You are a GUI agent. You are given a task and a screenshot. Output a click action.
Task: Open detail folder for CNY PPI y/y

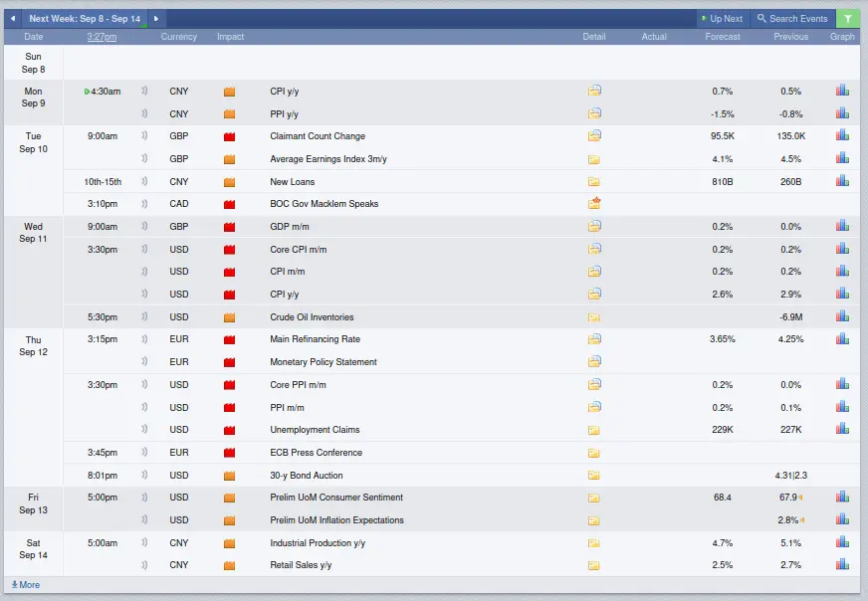(594, 113)
